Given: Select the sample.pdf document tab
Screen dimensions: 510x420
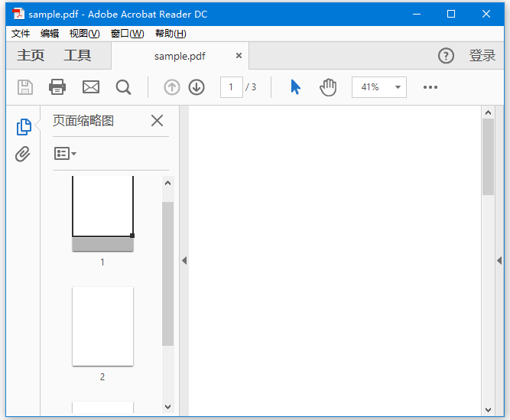Looking at the screenshot, I should coord(180,56).
